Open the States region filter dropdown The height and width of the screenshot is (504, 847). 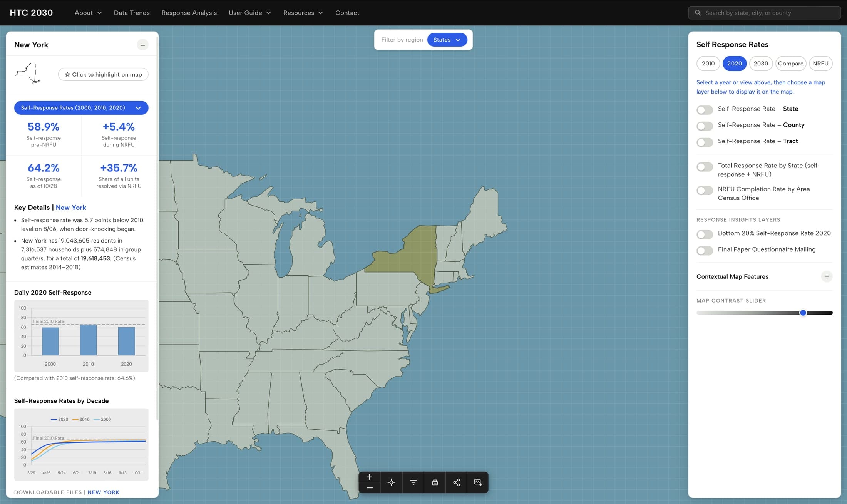coord(447,40)
